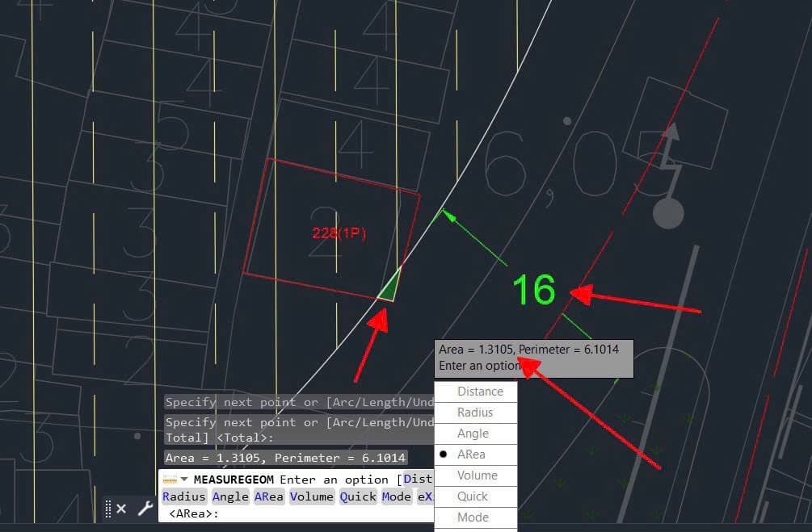
Task: Click the Mode command line option
Action: click(x=396, y=496)
